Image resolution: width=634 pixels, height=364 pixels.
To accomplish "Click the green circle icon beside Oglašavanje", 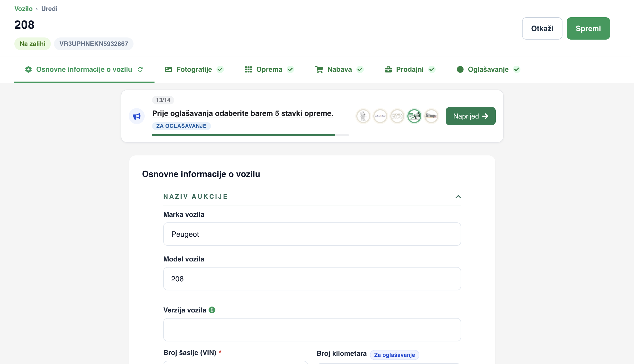I will pyautogui.click(x=460, y=69).
